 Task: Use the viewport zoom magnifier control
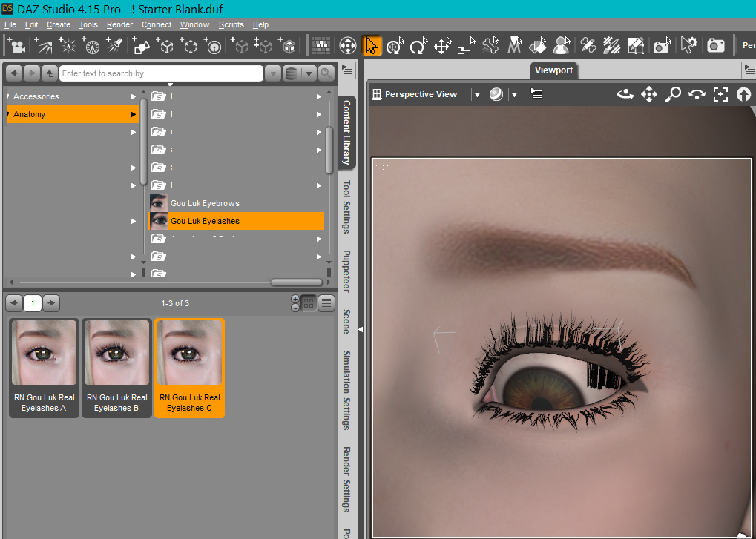(x=673, y=94)
